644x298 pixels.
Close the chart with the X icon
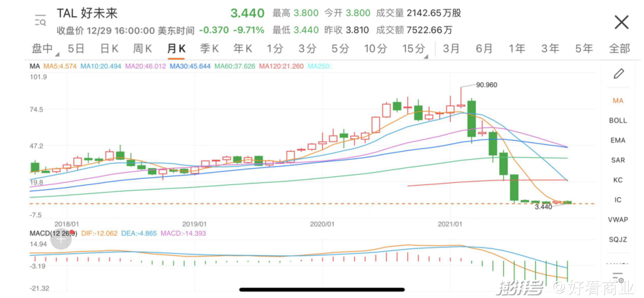tap(621, 22)
